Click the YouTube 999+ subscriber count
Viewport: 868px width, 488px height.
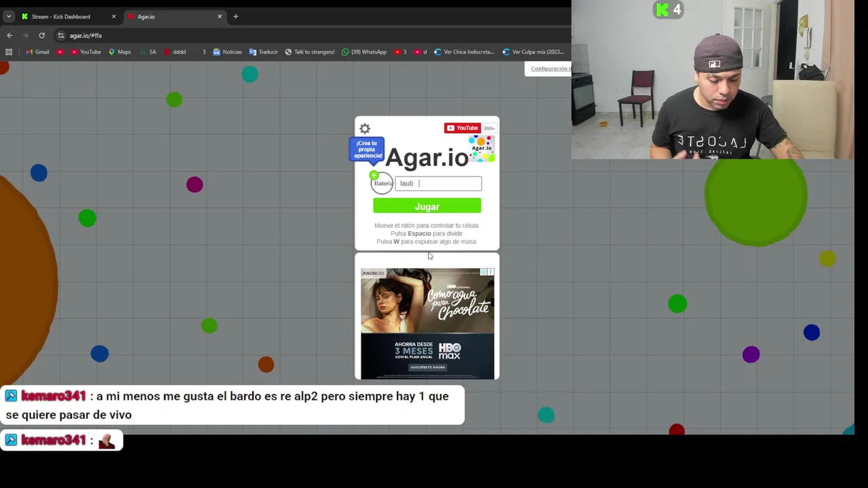489,128
